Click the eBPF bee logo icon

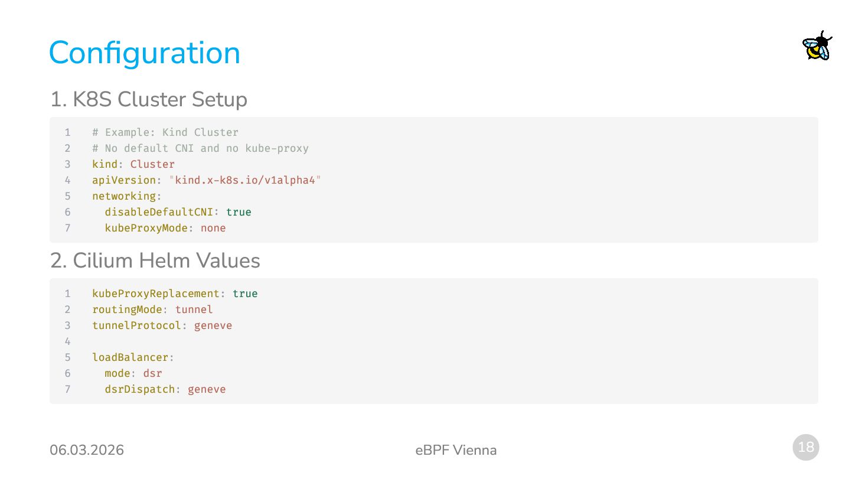(817, 46)
